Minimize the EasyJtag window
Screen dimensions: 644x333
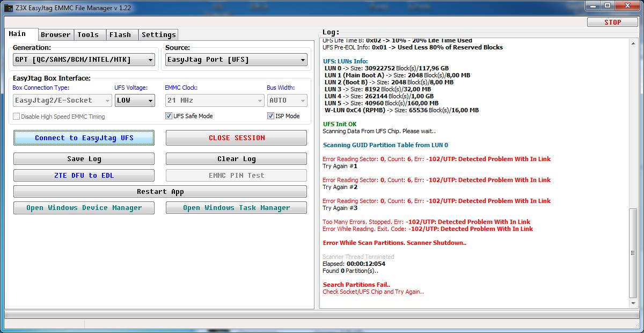592,6
